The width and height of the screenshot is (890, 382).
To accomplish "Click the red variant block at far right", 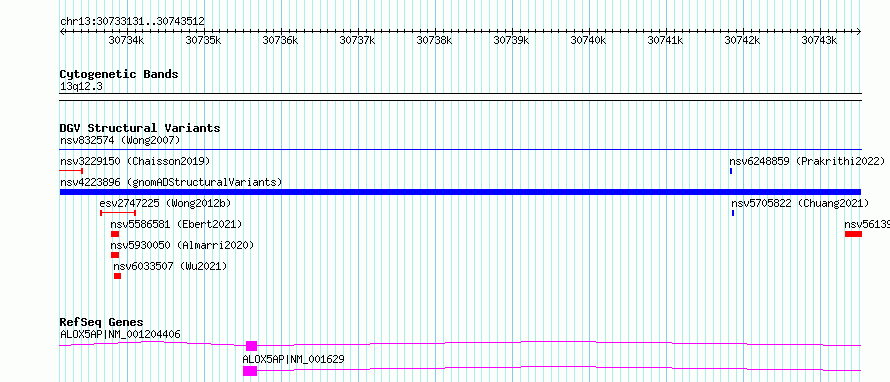I will [853, 234].
